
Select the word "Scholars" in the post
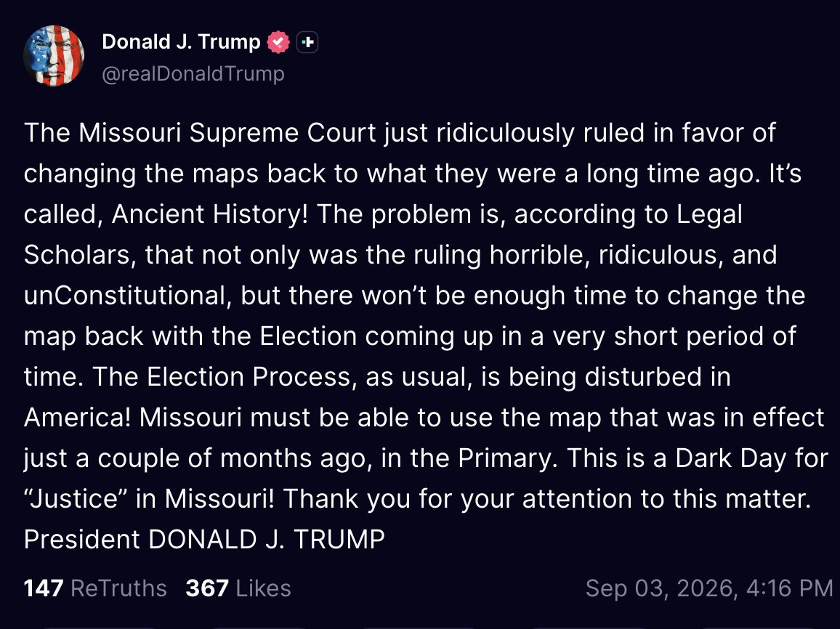click(x=76, y=255)
